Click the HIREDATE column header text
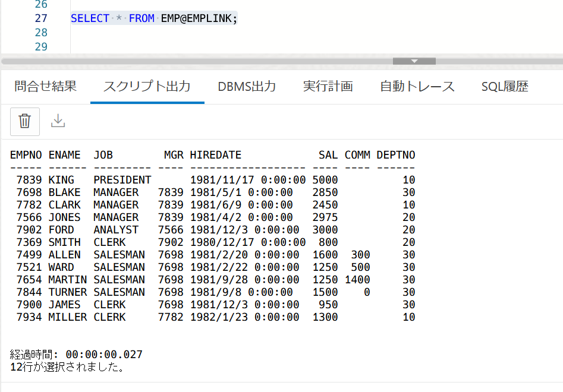This screenshot has width=563, height=392. click(x=216, y=155)
